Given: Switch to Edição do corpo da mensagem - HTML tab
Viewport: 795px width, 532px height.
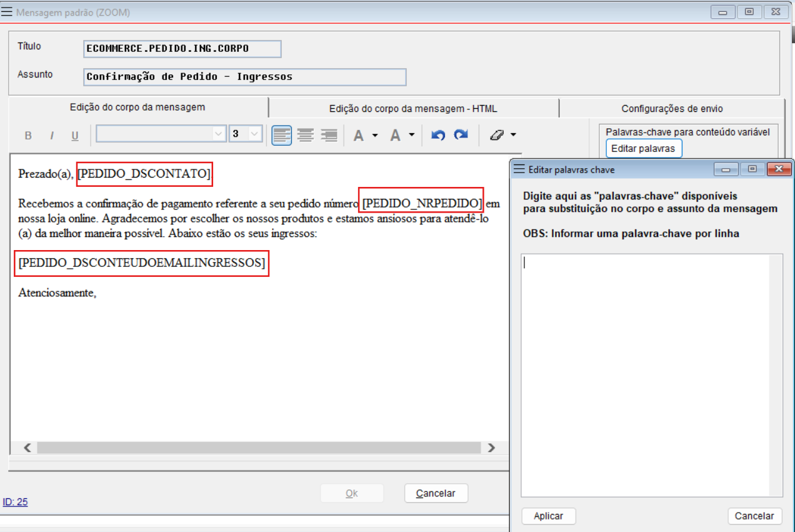Looking at the screenshot, I should point(413,109).
